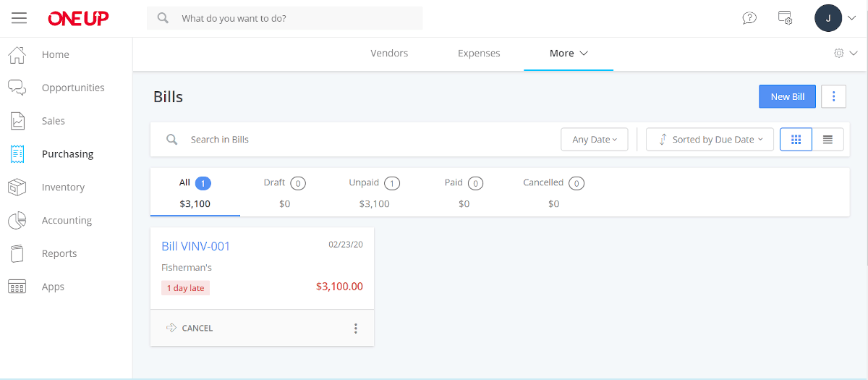Click the Apps calculator icon
Screen dimensions: 868x380
17,287
